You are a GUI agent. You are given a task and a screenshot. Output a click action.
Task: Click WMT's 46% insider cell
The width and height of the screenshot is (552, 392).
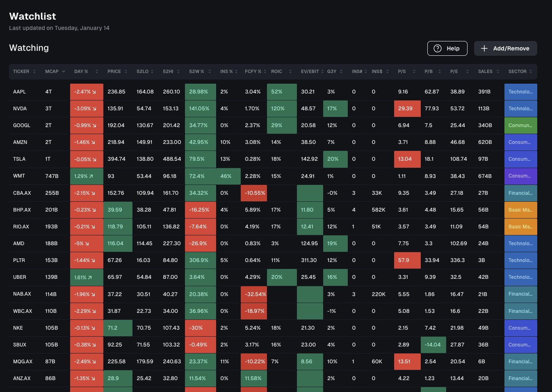point(228,176)
